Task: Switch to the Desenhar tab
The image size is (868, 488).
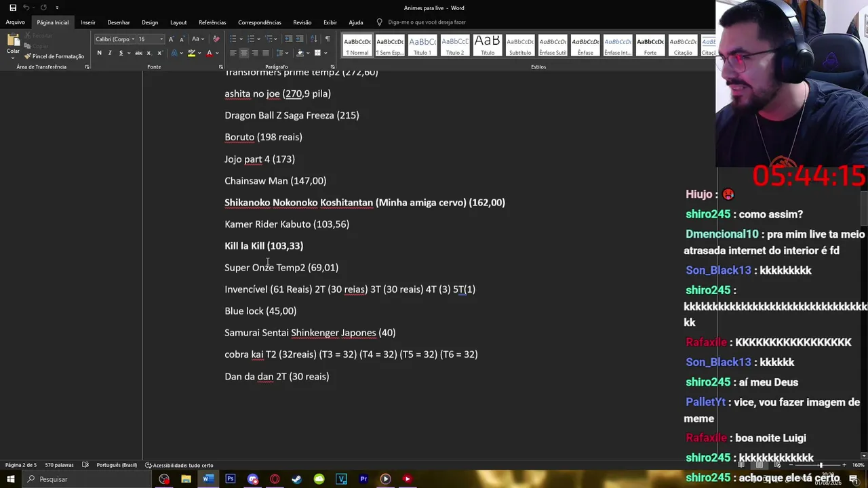Action: point(119,22)
